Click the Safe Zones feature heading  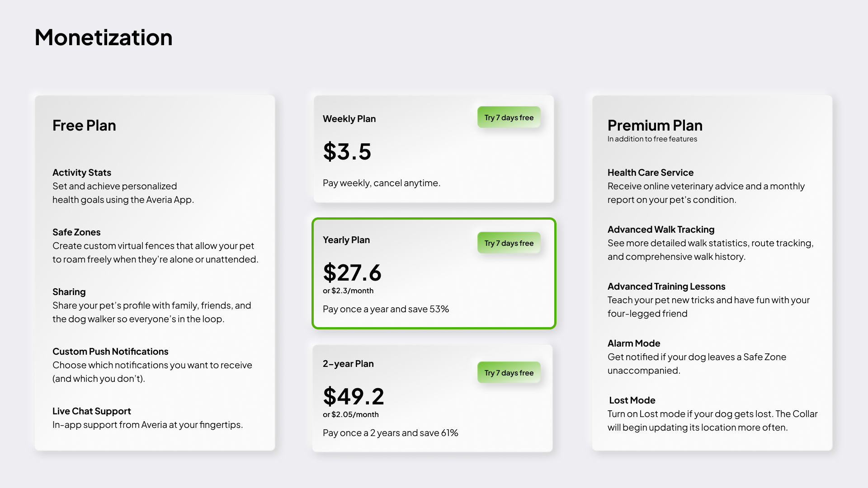[76, 232]
